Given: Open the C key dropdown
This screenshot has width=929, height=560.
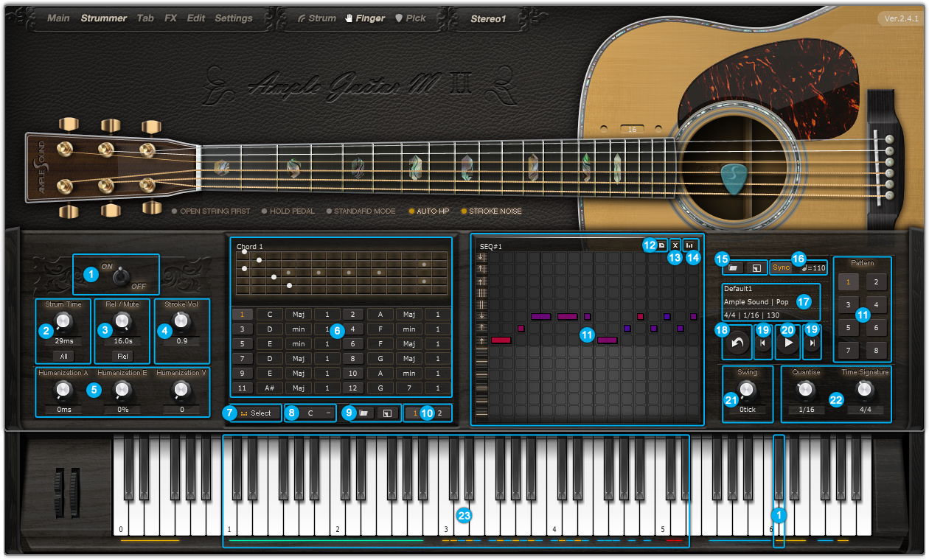Looking at the screenshot, I should pyautogui.click(x=316, y=413).
